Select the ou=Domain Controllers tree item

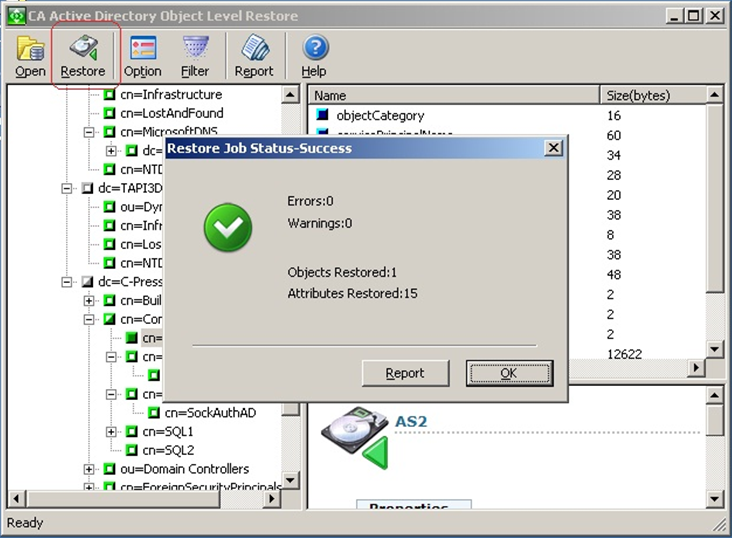184,468
